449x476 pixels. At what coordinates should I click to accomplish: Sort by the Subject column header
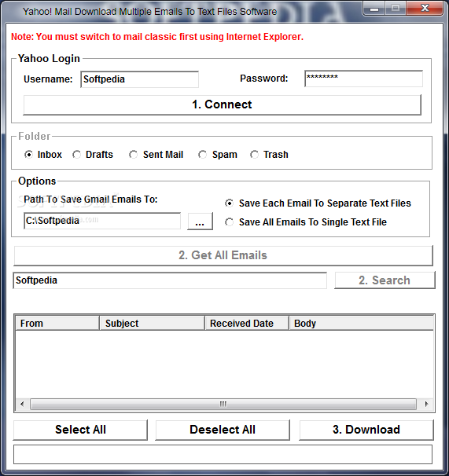coord(152,324)
